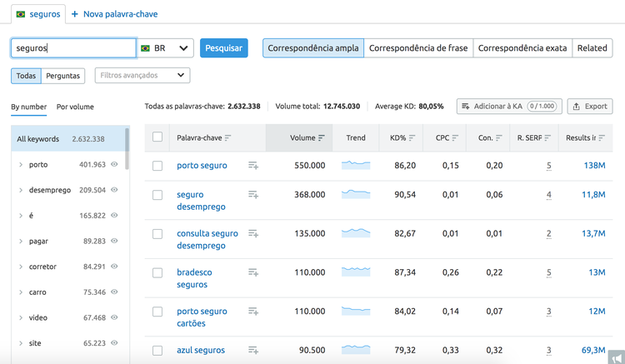Click the seguros search input field
The width and height of the screenshot is (625, 364).
point(73,48)
